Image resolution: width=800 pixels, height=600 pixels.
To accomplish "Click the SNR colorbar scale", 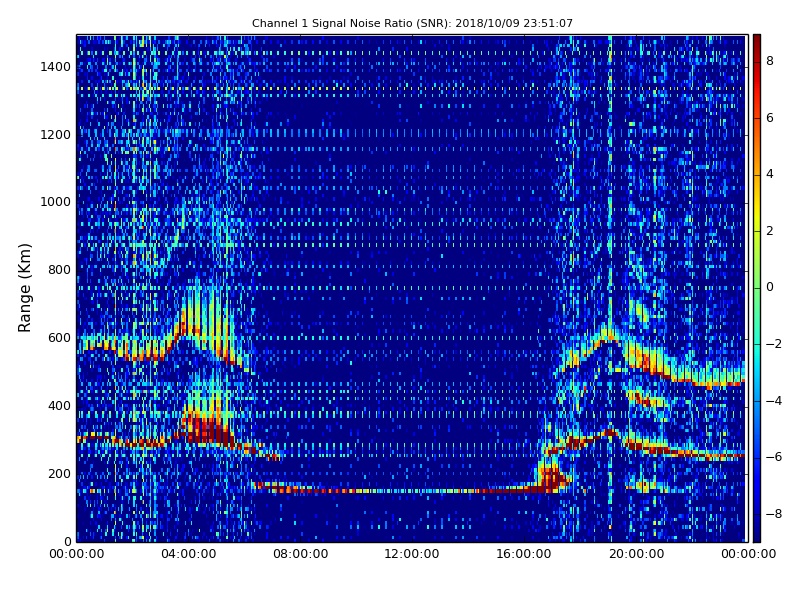I will [757, 288].
